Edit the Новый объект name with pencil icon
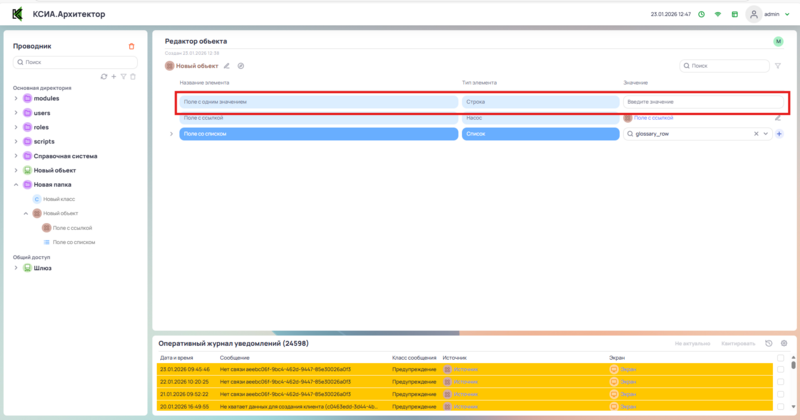800x420 pixels. coord(227,66)
